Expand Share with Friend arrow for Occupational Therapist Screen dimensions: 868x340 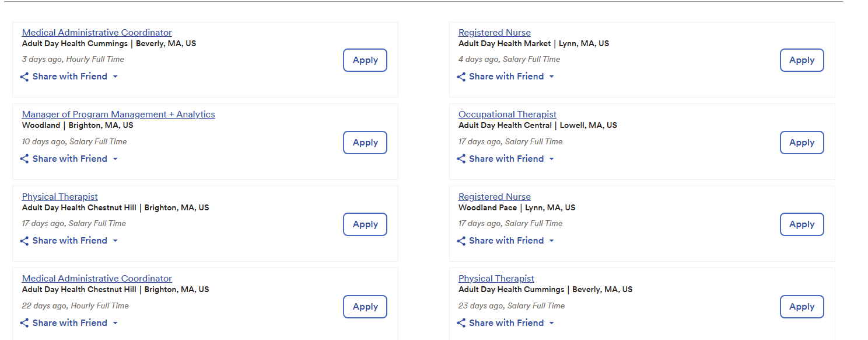pos(552,159)
